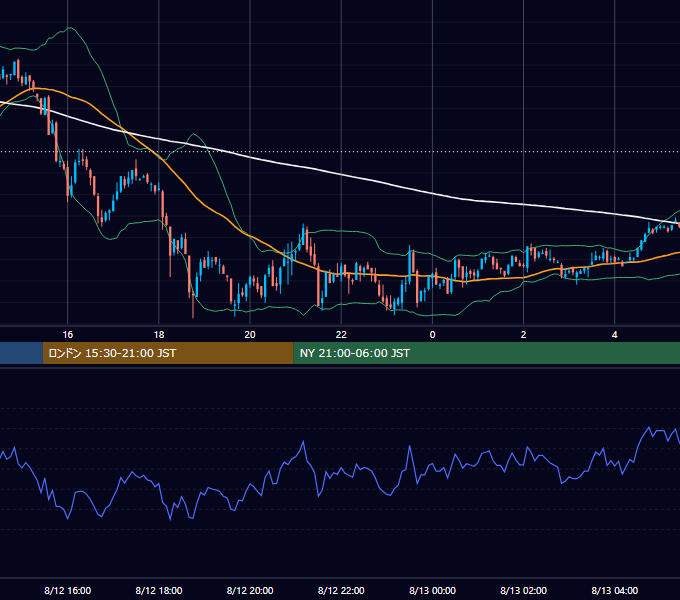The width and height of the screenshot is (680, 600).
Task: Click the 20 hour label on the price chart axis
Action: click(x=250, y=334)
